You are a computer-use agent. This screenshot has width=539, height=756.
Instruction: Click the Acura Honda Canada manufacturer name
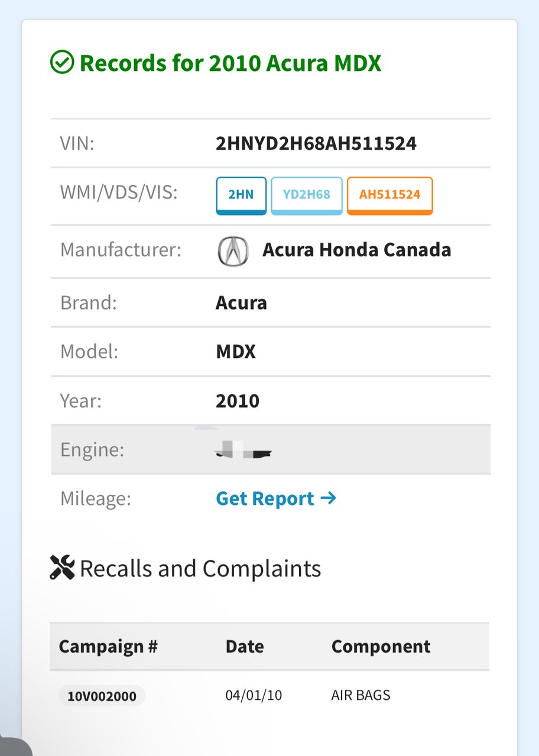click(356, 250)
